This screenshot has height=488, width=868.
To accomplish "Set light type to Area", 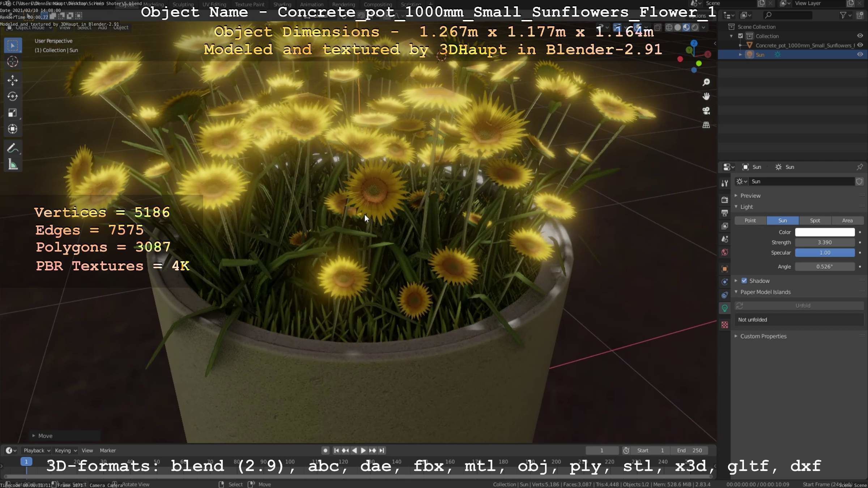I will (847, 221).
